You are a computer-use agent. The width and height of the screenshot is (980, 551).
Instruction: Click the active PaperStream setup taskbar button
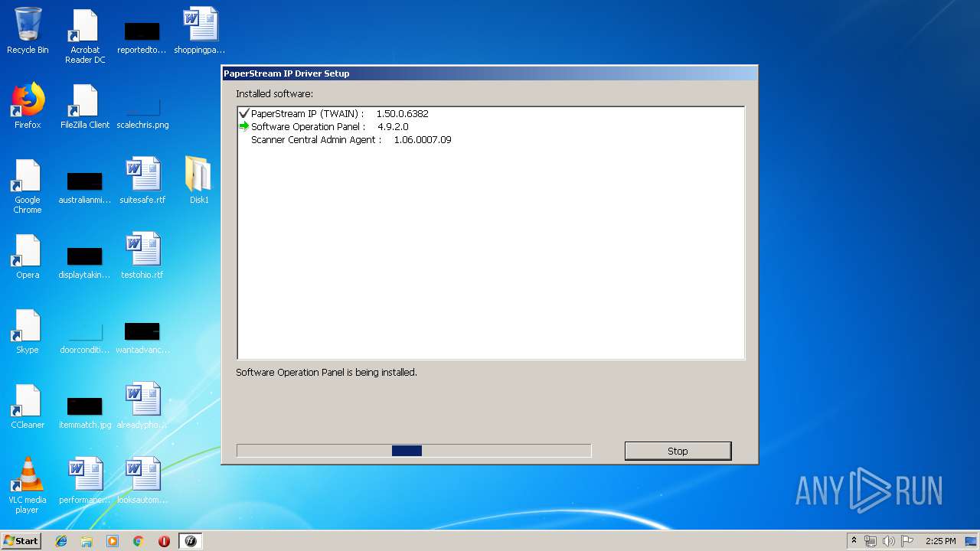tap(191, 541)
